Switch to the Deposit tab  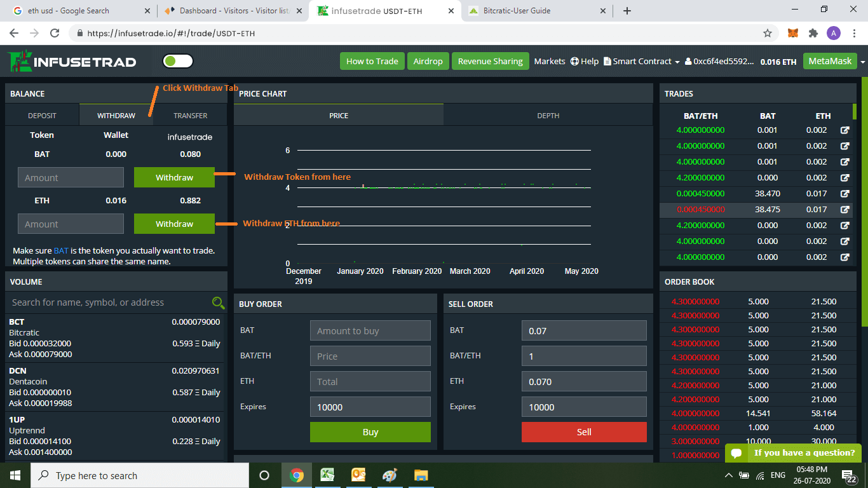click(x=42, y=115)
